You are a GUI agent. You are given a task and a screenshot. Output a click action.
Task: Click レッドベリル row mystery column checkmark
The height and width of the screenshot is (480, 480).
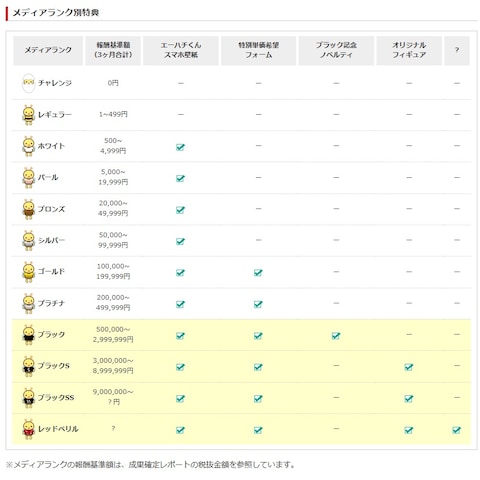tap(457, 430)
